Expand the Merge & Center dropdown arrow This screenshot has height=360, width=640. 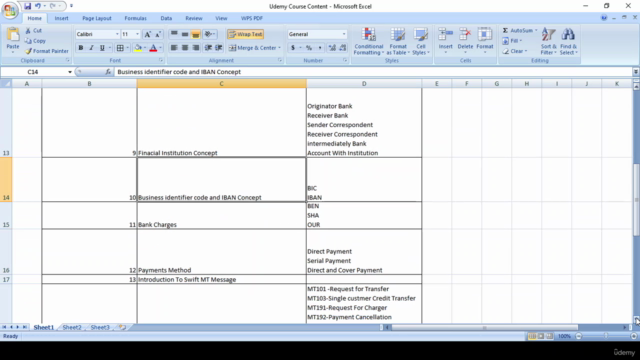[x=280, y=48]
